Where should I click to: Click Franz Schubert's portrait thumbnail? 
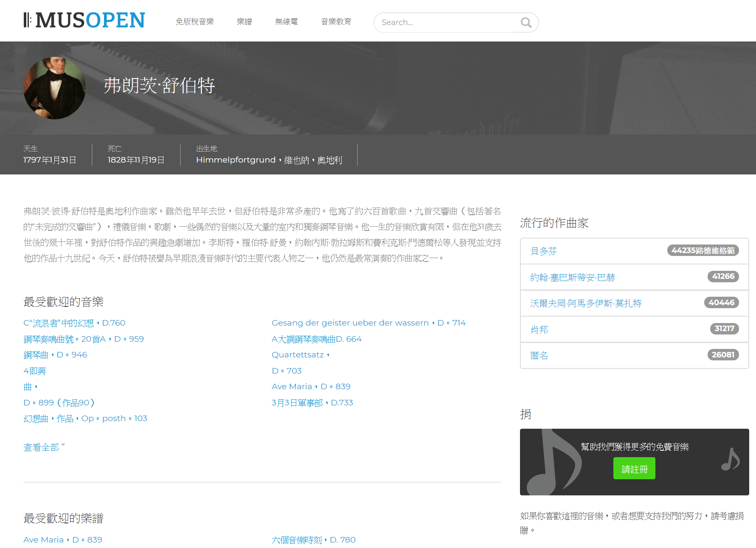[54, 88]
